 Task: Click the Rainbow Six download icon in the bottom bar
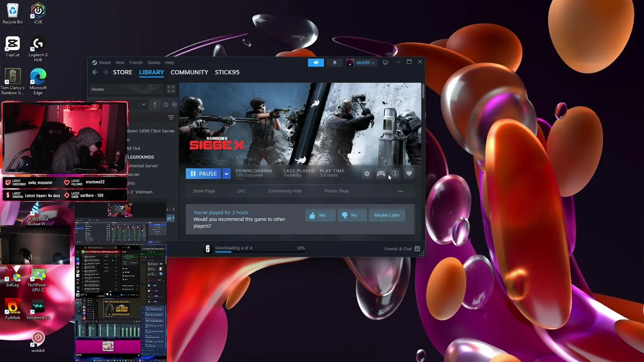click(x=207, y=248)
